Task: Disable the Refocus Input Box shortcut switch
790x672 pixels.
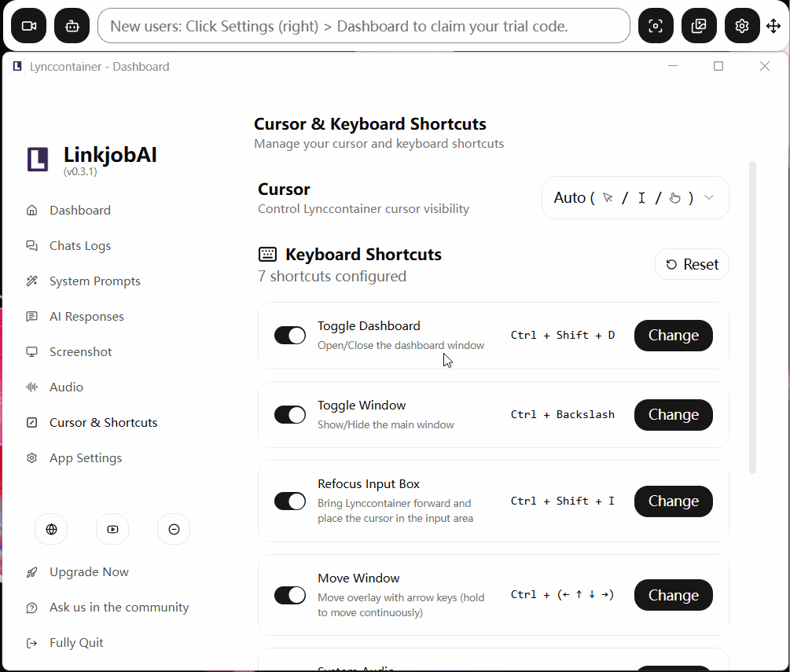Action: (x=290, y=501)
